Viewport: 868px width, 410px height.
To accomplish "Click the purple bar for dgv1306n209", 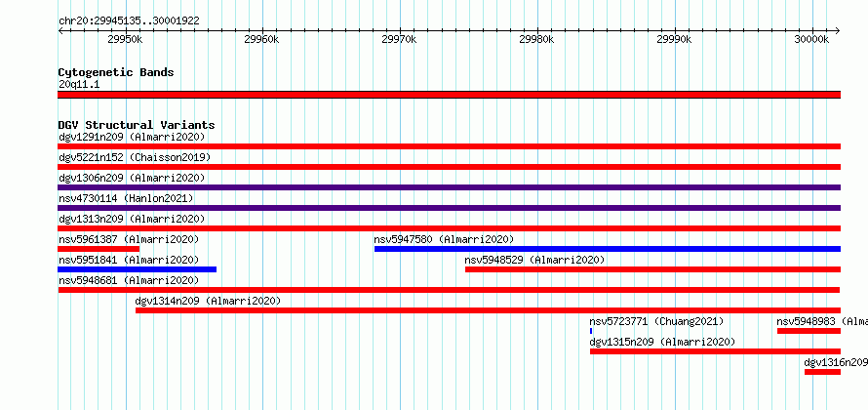I will point(449,187).
